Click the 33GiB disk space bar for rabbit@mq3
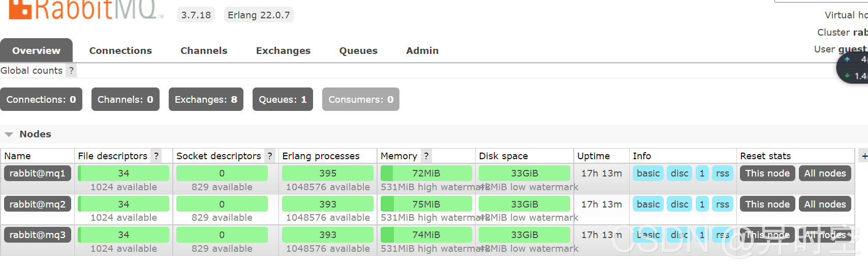868x264 pixels. click(524, 234)
